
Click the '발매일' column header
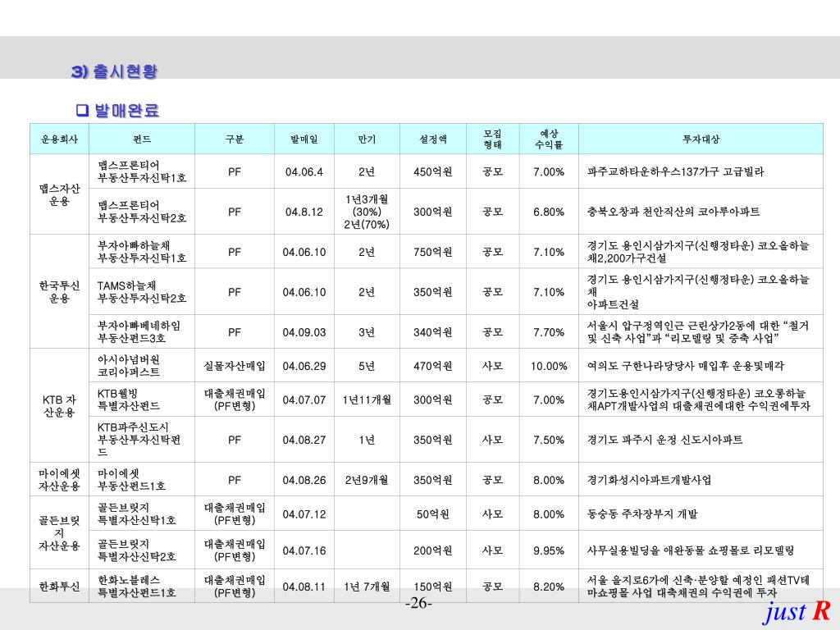304,139
